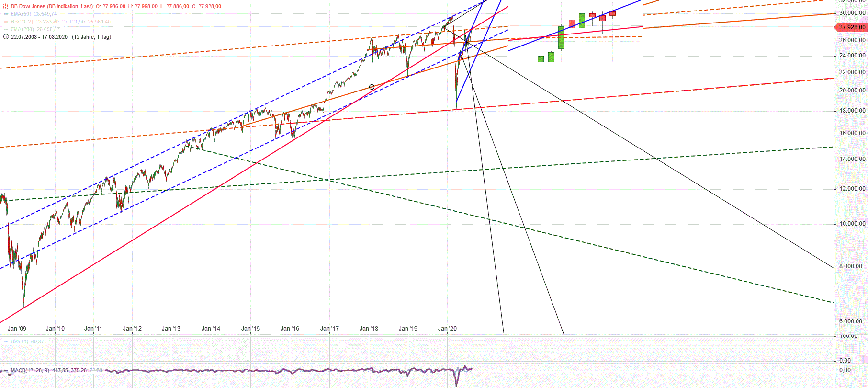Toggle the RSI(14) indicator marker
Viewport: 868px width, 388px height.
[6, 342]
